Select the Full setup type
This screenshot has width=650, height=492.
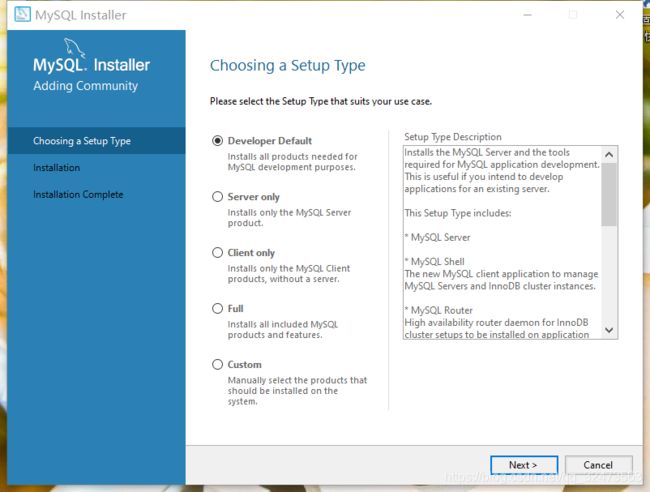point(217,308)
